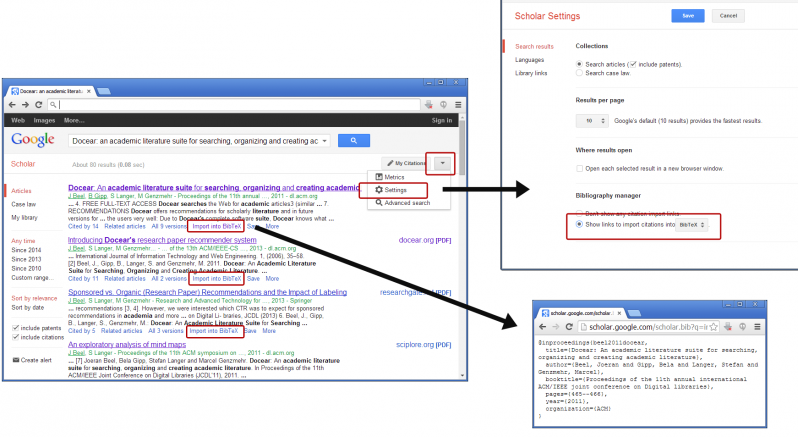Switch to the Web tab in Google bar
This screenshot has height=437, width=798.
click(18, 121)
